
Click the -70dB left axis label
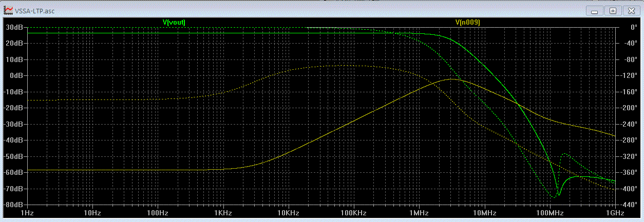[x=12, y=189]
